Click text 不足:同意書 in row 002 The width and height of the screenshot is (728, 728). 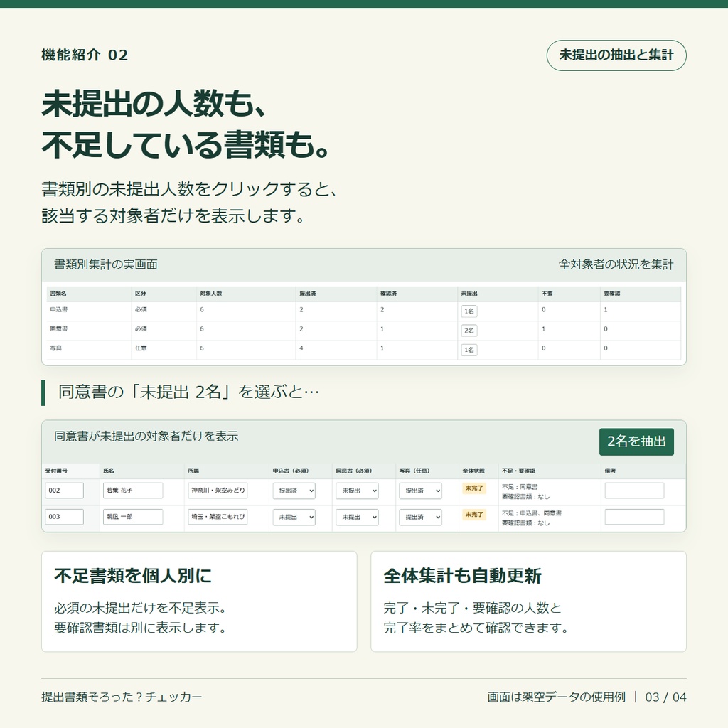point(520,487)
